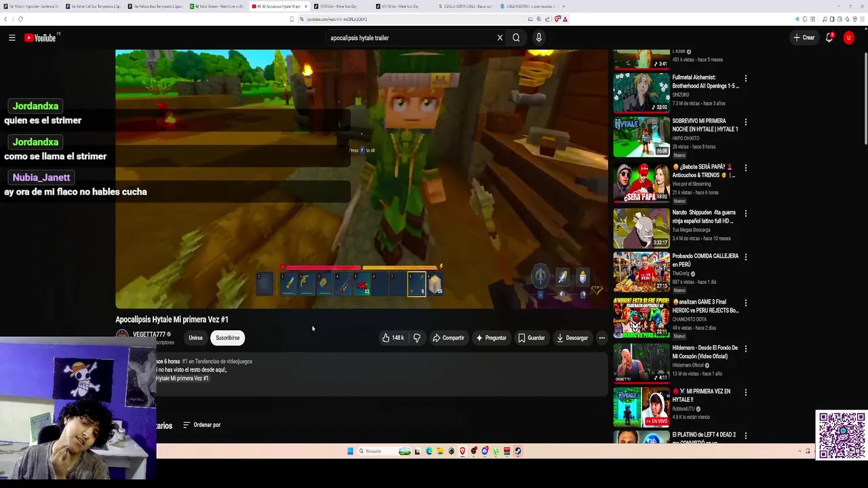This screenshot has width=868, height=488.
Task: Share the video via Compartir
Action: (x=448, y=338)
